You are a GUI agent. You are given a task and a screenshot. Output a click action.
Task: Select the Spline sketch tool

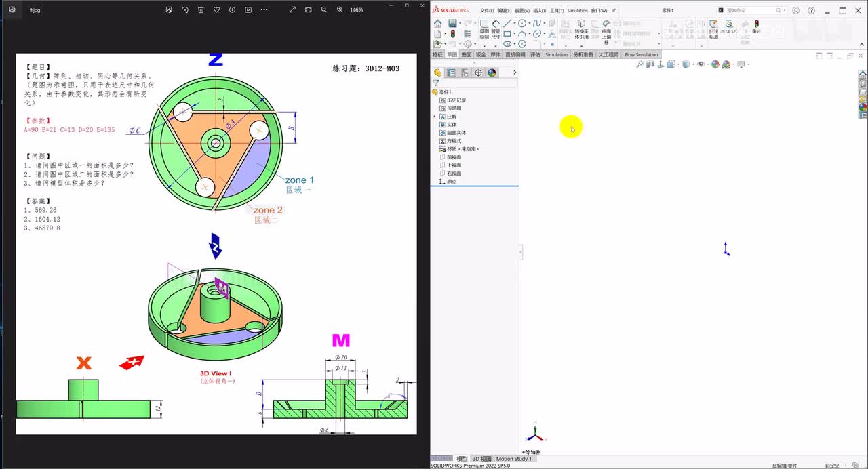(537, 24)
